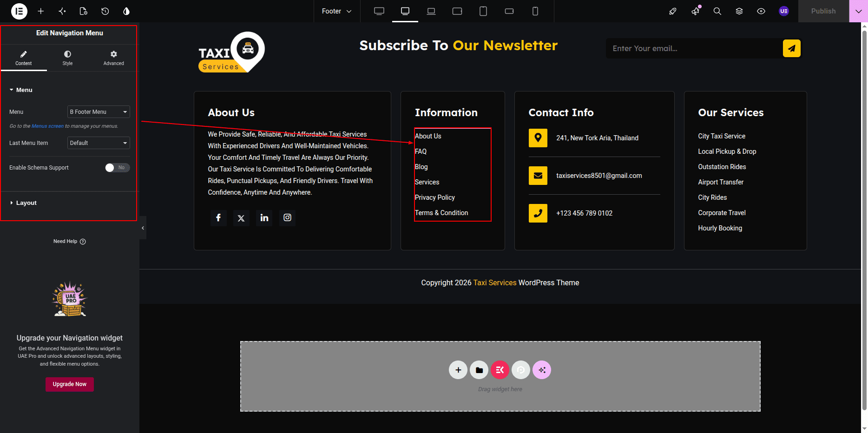
Task: Click the Upgrade Now button
Action: 70,384
